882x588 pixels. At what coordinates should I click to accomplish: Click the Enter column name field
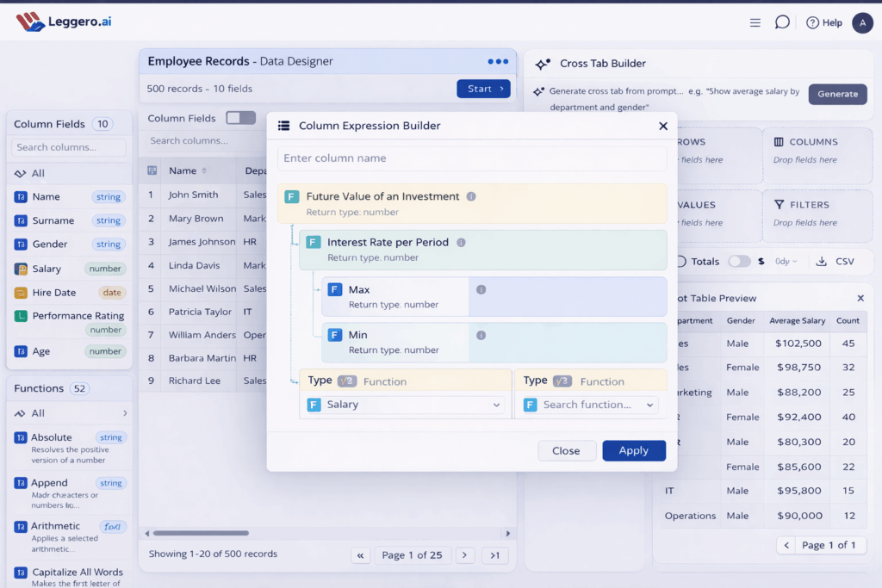472,158
